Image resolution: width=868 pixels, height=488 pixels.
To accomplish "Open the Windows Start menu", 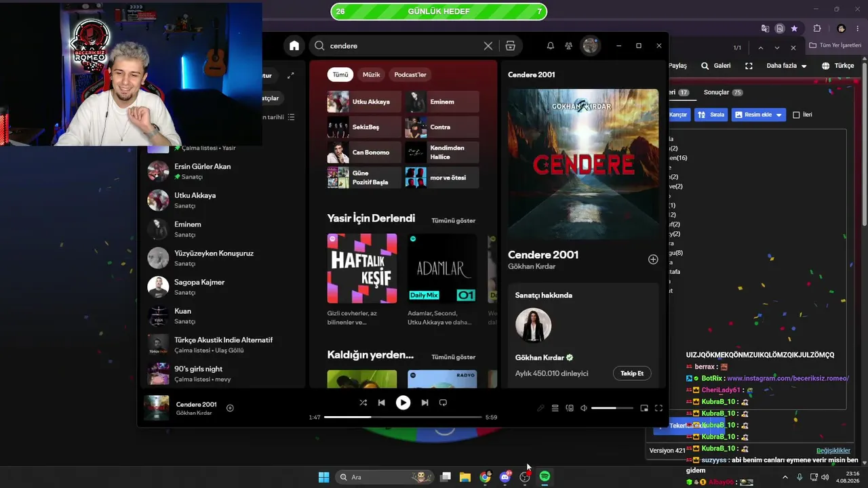I will (x=323, y=477).
